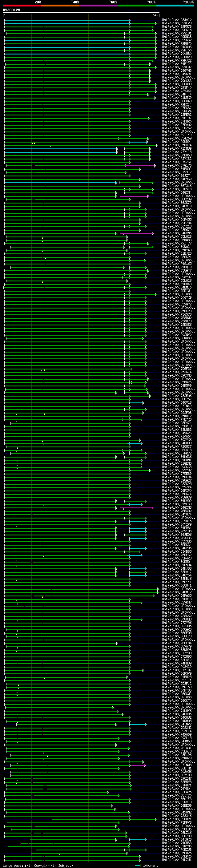Open hit UniRef100_B9P578
Image resolution: width=197 pixels, height=868 pixels.
(x=177, y=26)
